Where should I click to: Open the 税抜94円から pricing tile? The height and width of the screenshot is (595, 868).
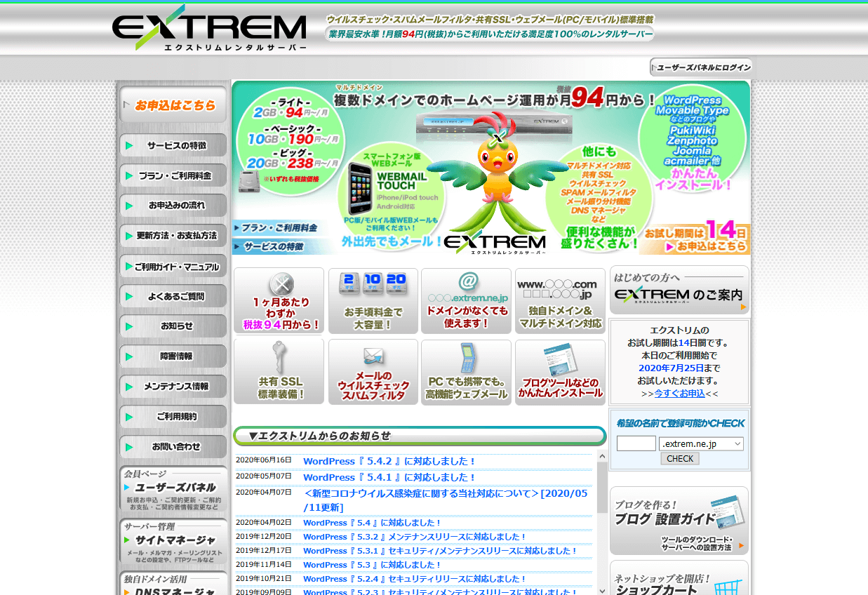[279, 301]
